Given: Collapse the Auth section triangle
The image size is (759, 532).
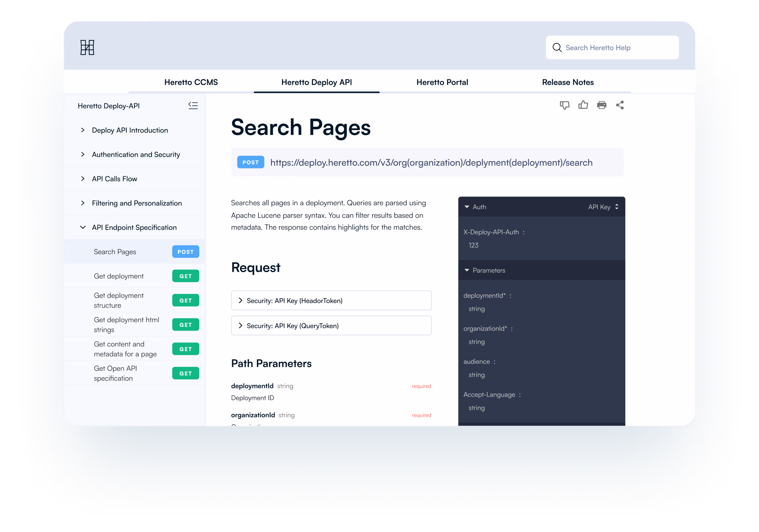Looking at the screenshot, I should coord(466,207).
